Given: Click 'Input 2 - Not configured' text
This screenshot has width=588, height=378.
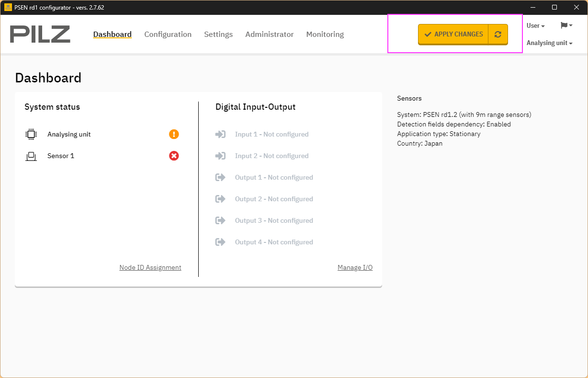Looking at the screenshot, I should click(272, 156).
